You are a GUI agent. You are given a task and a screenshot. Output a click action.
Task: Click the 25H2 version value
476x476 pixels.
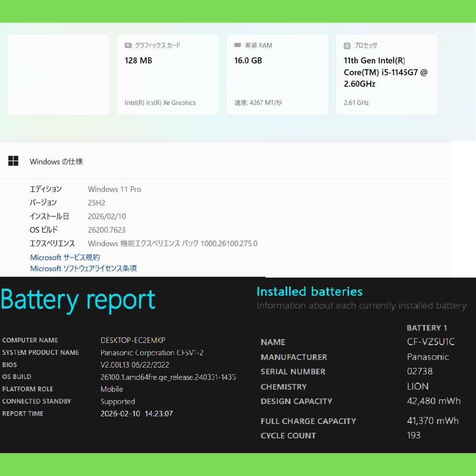pyautogui.click(x=97, y=203)
